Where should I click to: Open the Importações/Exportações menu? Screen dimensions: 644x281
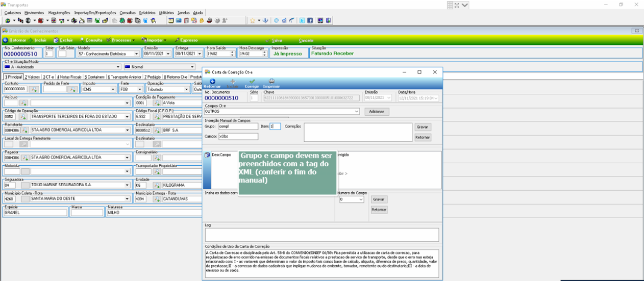[x=95, y=12]
